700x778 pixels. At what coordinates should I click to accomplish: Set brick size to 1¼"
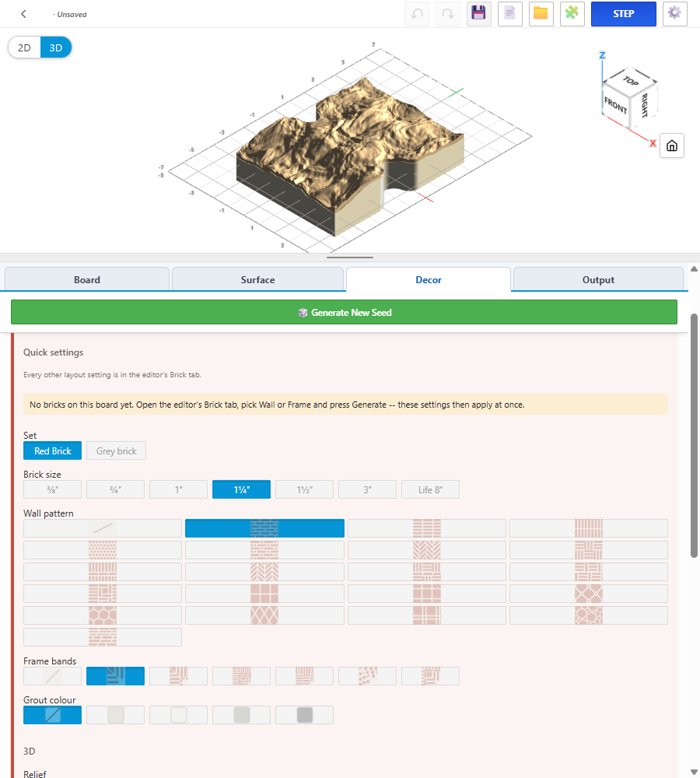[242, 489]
